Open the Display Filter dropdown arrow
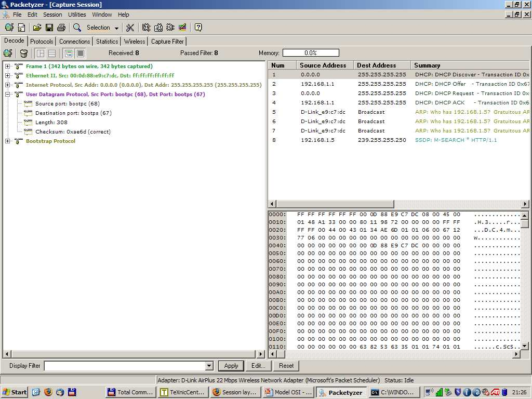 (209, 366)
